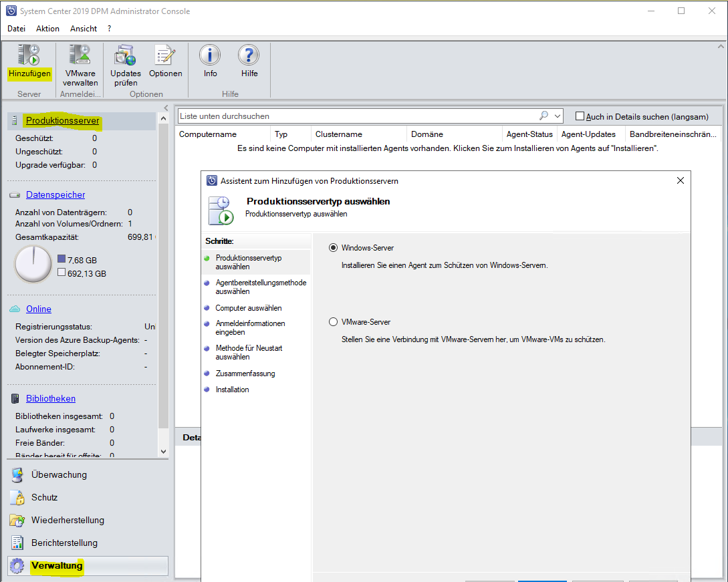Open the Online link

(39, 309)
